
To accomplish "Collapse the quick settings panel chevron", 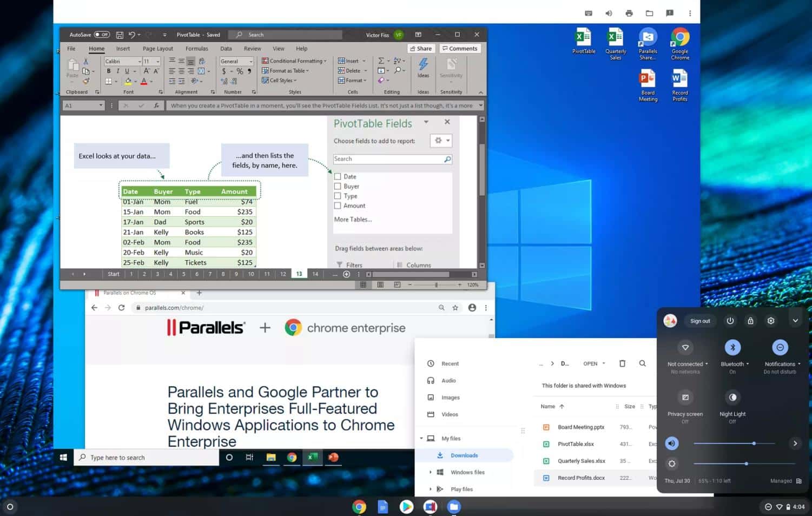I will pyautogui.click(x=795, y=321).
